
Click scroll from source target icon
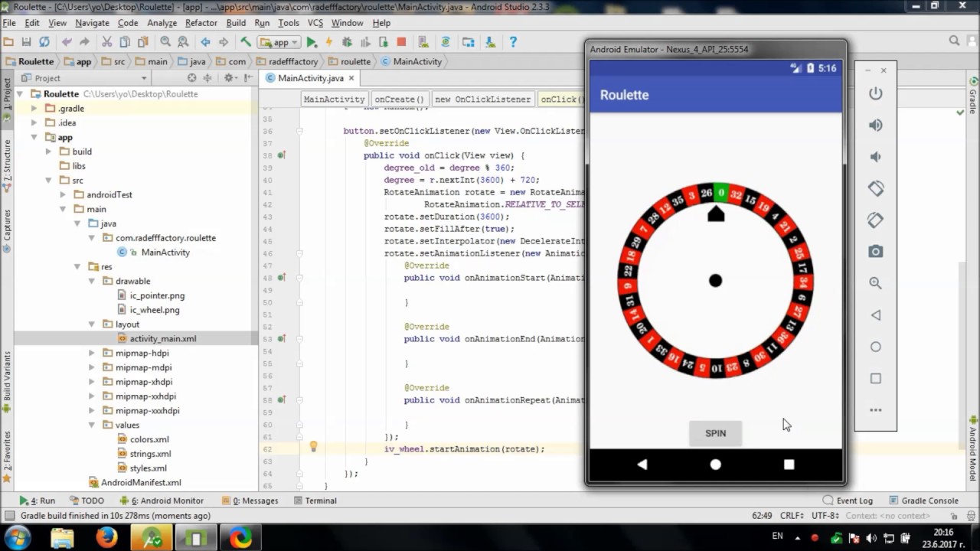pyautogui.click(x=192, y=78)
